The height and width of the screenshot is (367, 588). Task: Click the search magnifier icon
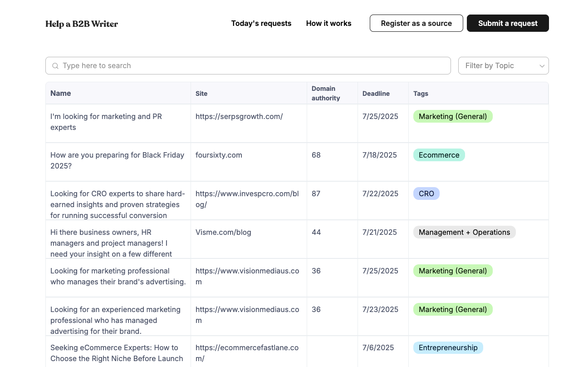click(x=55, y=66)
